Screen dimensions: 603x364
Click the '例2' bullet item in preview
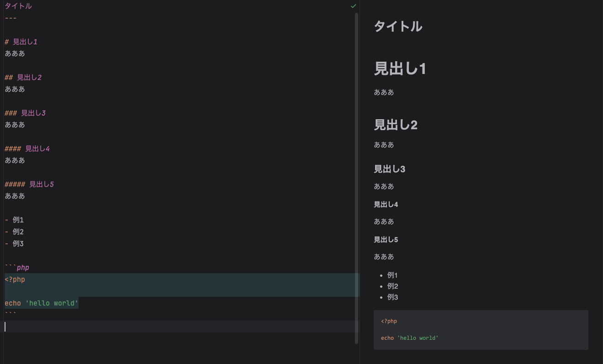point(393,286)
